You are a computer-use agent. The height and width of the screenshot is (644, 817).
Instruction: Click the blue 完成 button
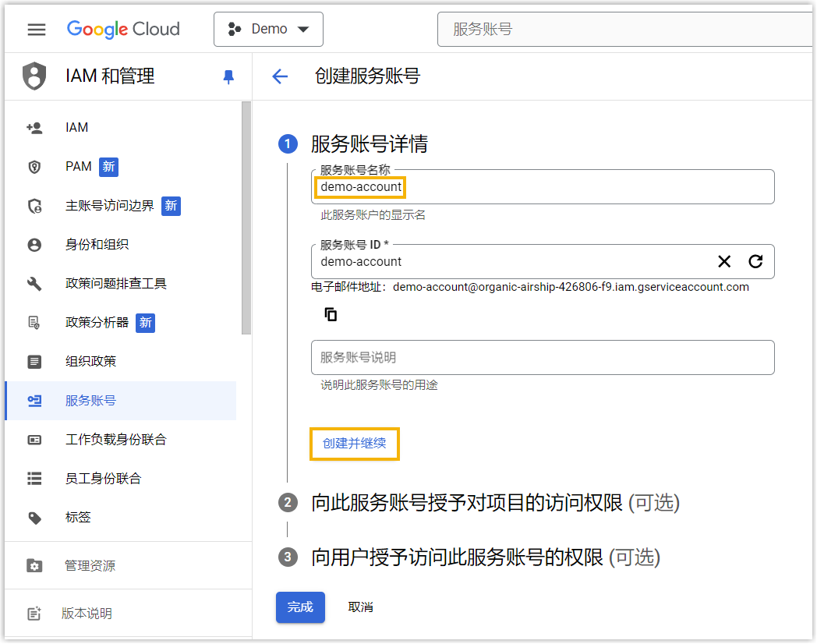click(300, 607)
